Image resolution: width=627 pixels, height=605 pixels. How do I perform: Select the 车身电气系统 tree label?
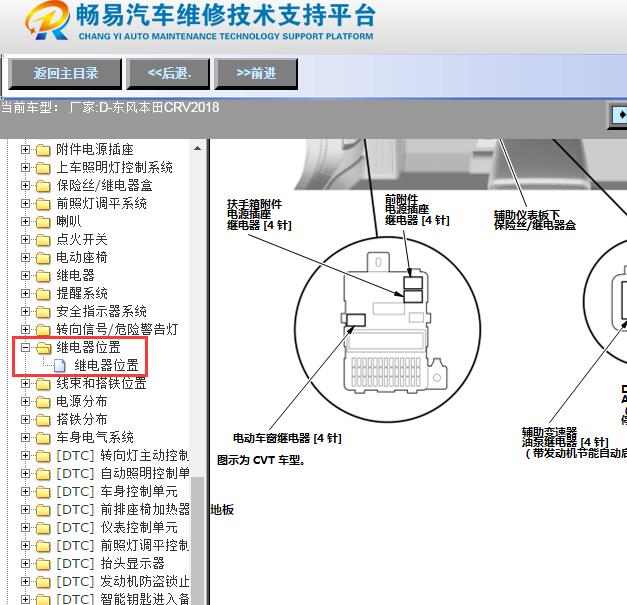pos(95,437)
